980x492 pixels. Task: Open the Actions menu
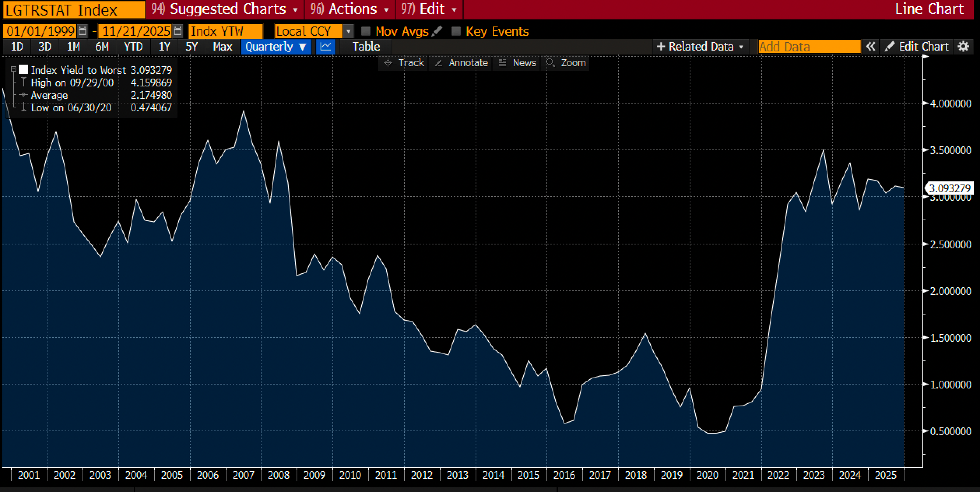[349, 9]
